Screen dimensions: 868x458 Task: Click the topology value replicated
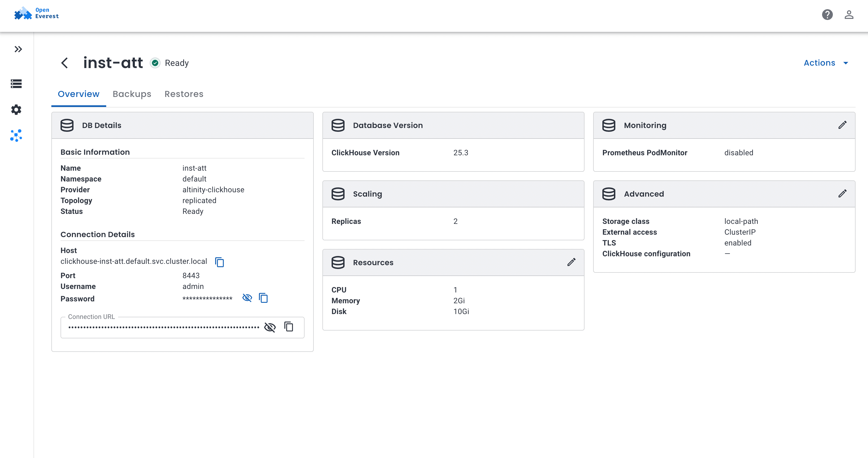[x=199, y=200]
